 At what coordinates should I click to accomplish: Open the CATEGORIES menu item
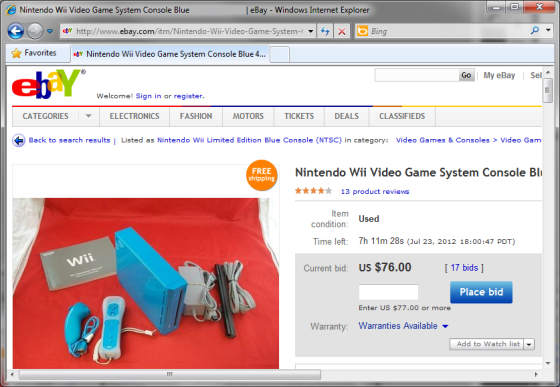point(45,116)
